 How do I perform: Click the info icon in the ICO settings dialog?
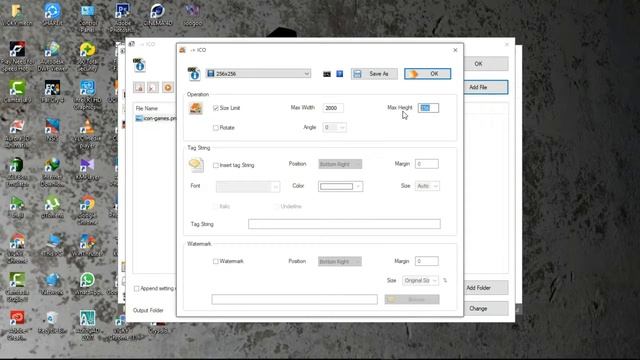coord(194,73)
